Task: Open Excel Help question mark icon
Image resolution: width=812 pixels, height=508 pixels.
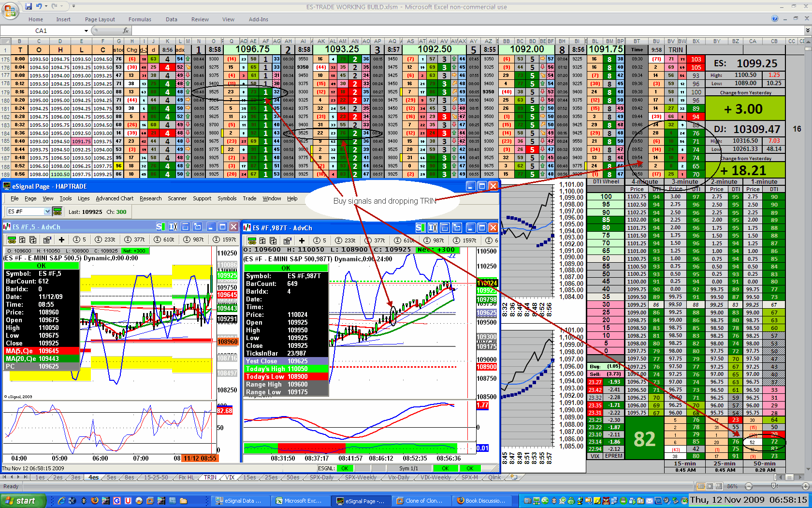Action: (775, 19)
